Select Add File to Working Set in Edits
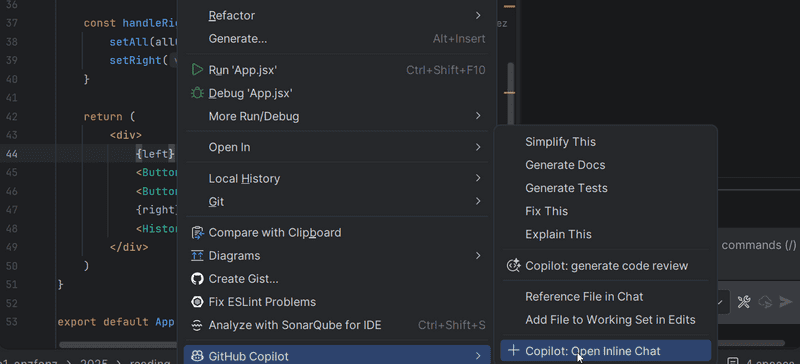Image resolution: width=800 pixels, height=364 pixels. pyautogui.click(x=610, y=320)
